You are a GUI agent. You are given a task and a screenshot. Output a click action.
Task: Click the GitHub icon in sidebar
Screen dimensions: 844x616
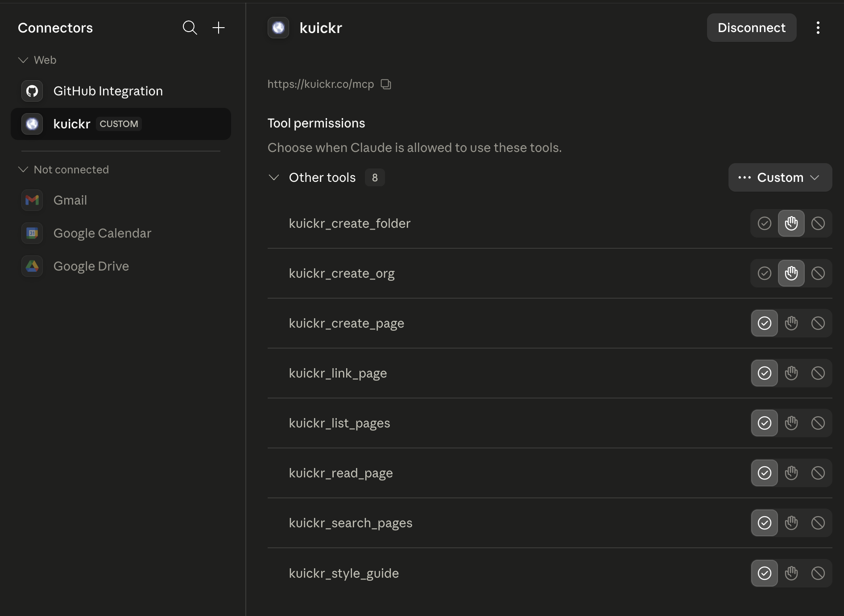[x=32, y=91]
